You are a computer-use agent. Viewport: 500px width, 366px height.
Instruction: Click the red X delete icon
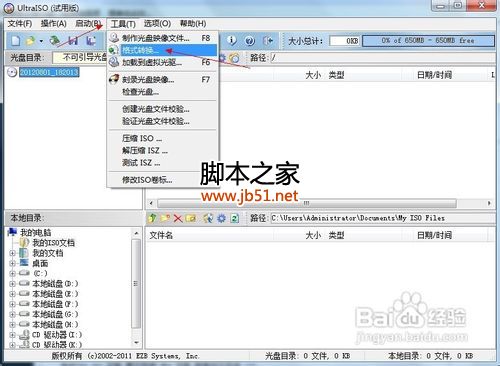tap(178, 219)
